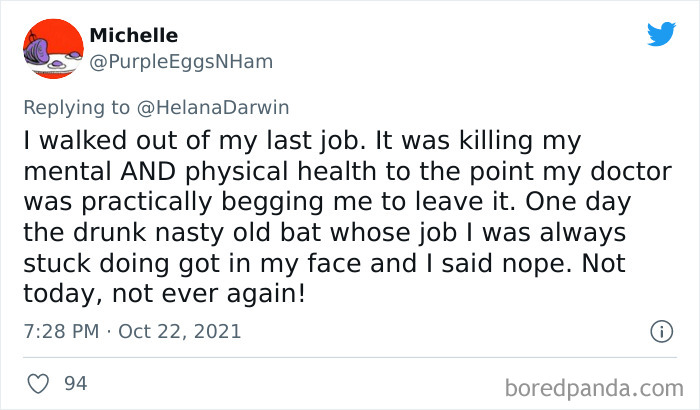
Task: Click the 7:28 PM timestamp
Action: tap(58, 330)
